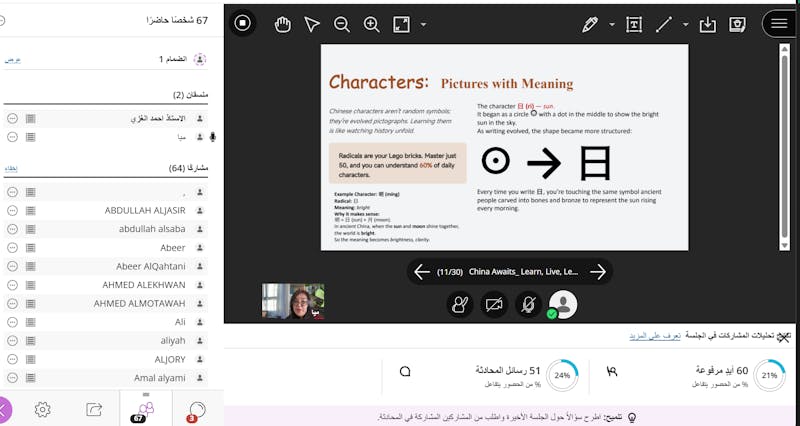Open the share content tab
This screenshot has width=800, height=426.
click(x=95, y=408)
